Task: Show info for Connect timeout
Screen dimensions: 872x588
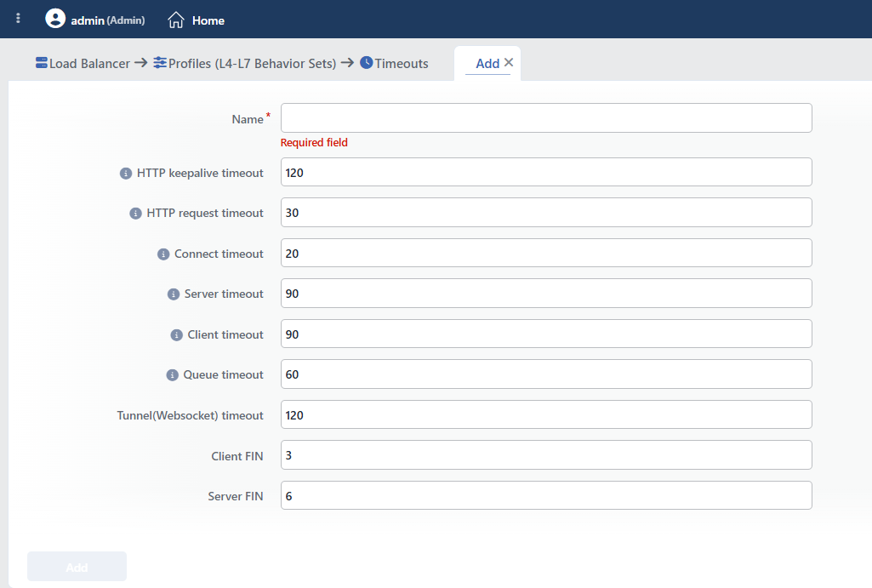Action: (x=163, y=254)
